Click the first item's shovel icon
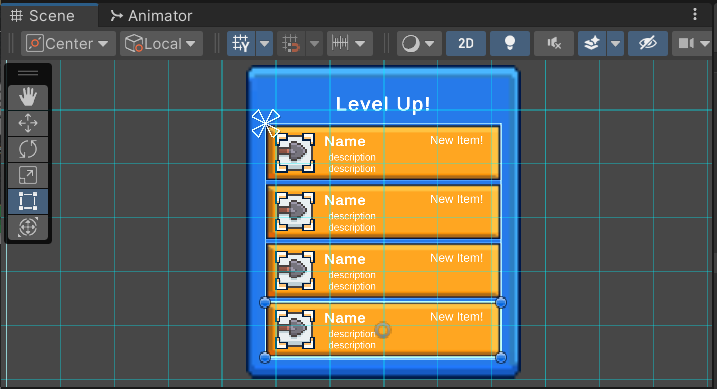The height and width of the screenshot is (389, 717). pyautogui.click(x=295, y=153)
